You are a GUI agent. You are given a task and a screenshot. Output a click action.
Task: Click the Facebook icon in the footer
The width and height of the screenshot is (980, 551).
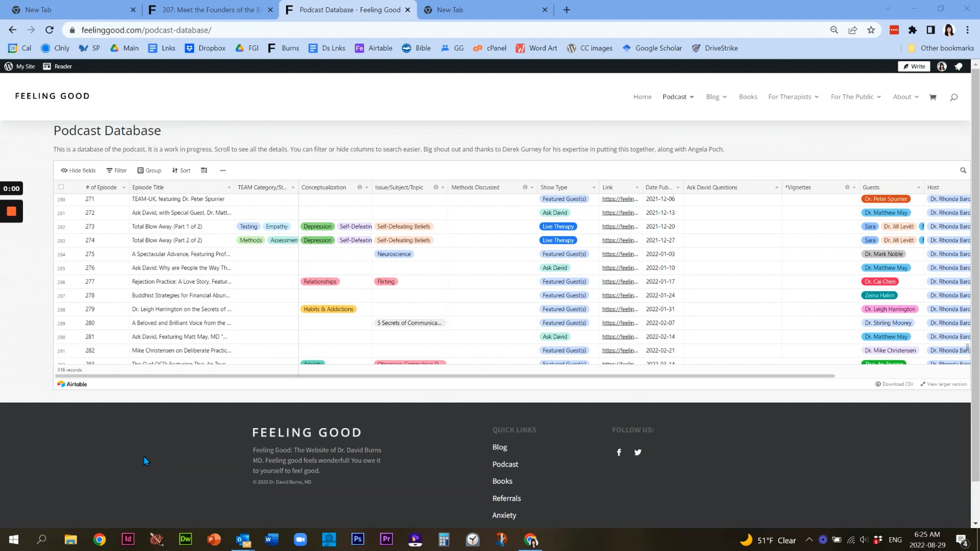[619, 452]
